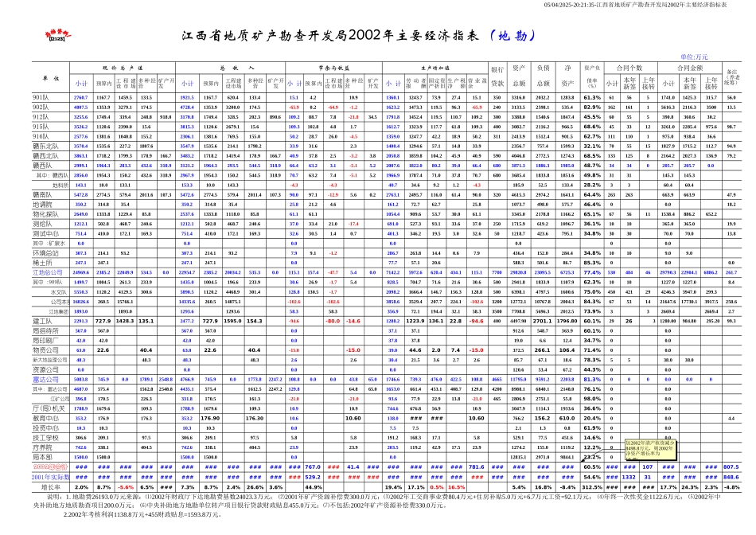Click the 单位:万元 label above the table
The image size is (756, 535).
click(x=694, y=57)
